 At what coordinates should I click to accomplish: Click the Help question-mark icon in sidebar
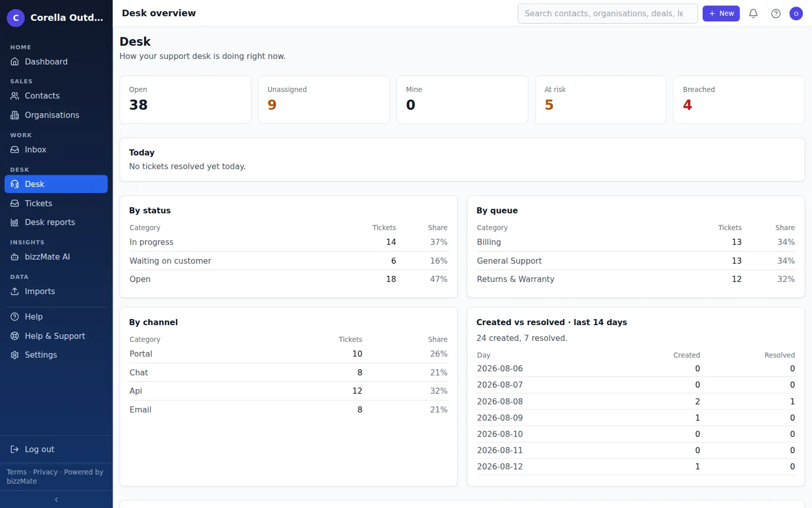pos(15,316)
